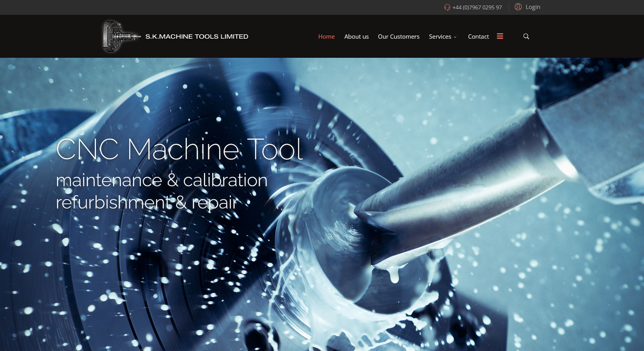Click the S.K.MACHINE TOOLS LIMITED title

click(197, 36)
